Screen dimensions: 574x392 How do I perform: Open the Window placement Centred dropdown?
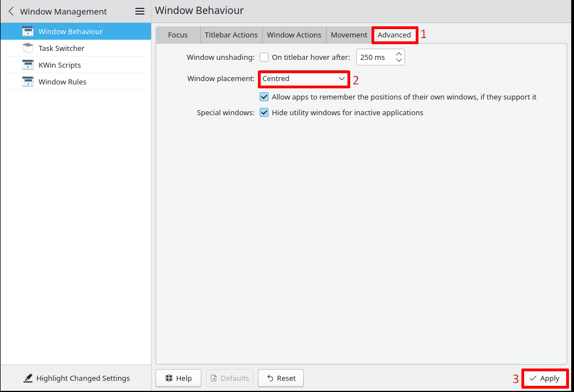[x=304, y=79]
